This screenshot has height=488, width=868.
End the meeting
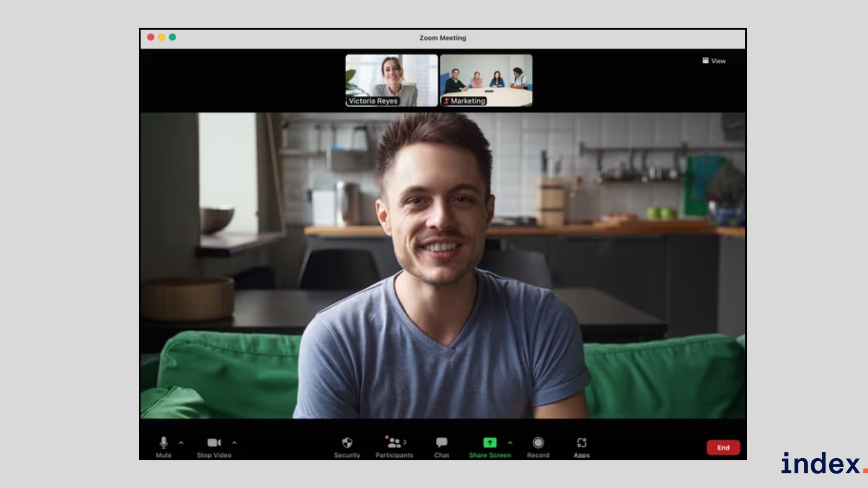[x=723, y=447]
